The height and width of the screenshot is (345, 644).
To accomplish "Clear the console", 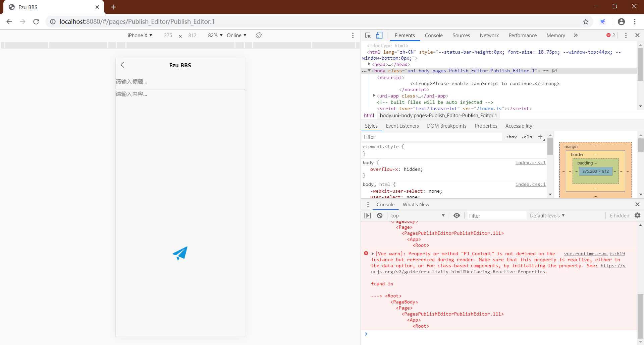I will point(380,216).
